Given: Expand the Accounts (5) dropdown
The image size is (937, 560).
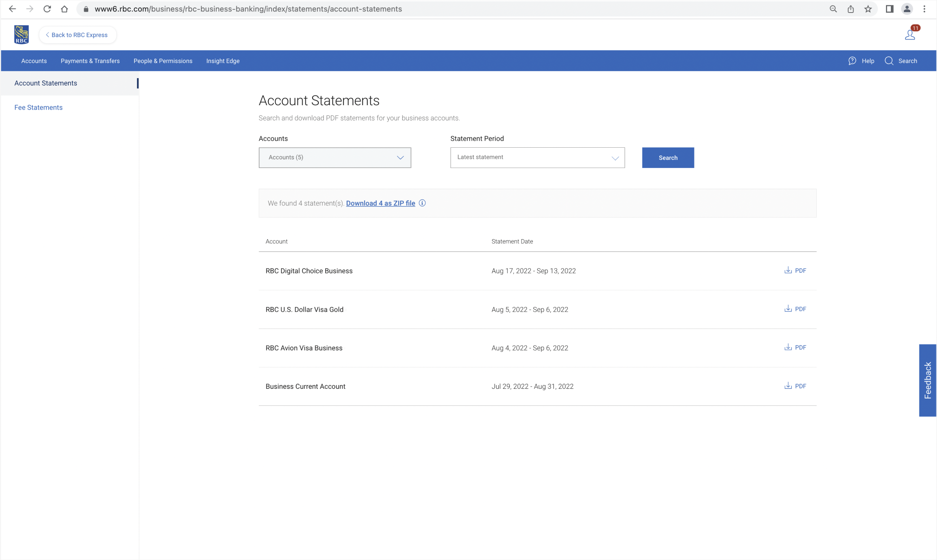Looking at the screenshot, I should (x=335, y=157).
